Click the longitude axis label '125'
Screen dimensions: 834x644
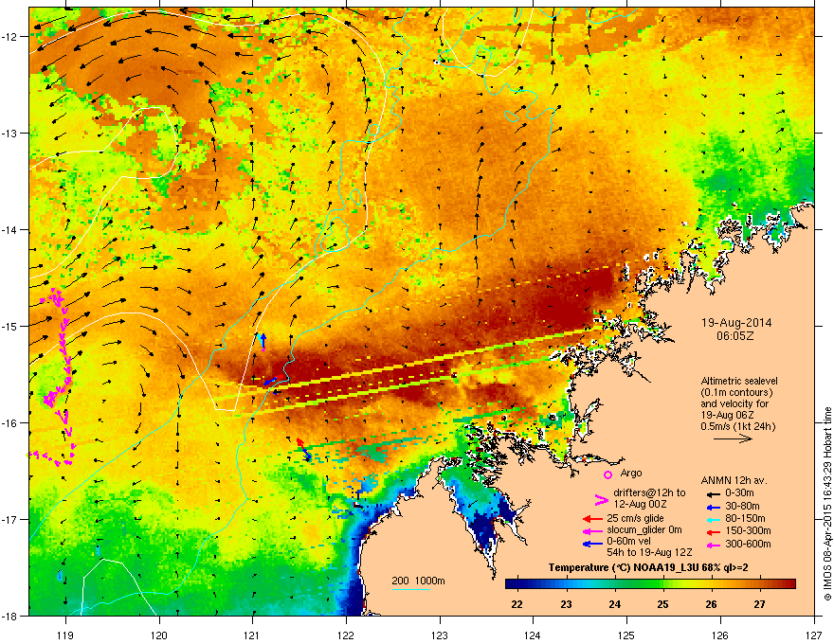(626, 635)
